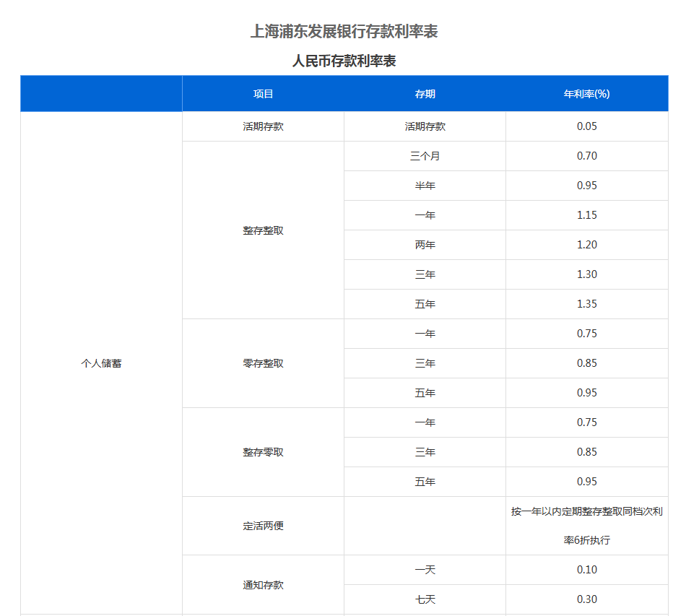Select the 个人储蓄 category cell
Image resolution: width=699 pixels, height=616 pixels.
tap(101, 363)
